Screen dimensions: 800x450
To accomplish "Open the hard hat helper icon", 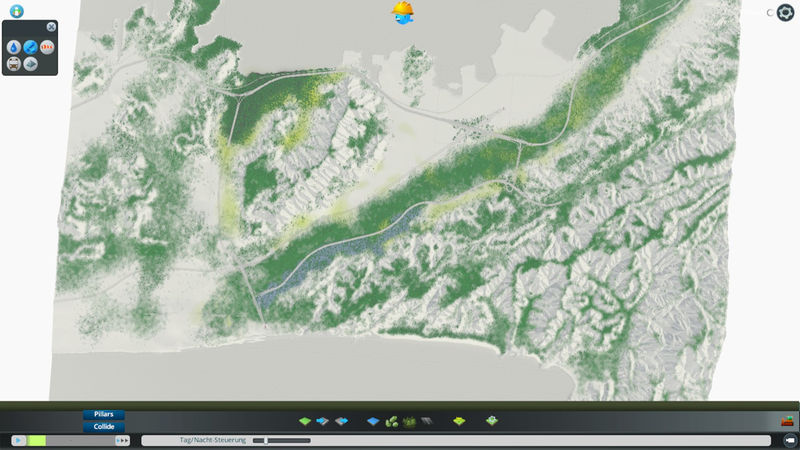I will click(403, 12).
